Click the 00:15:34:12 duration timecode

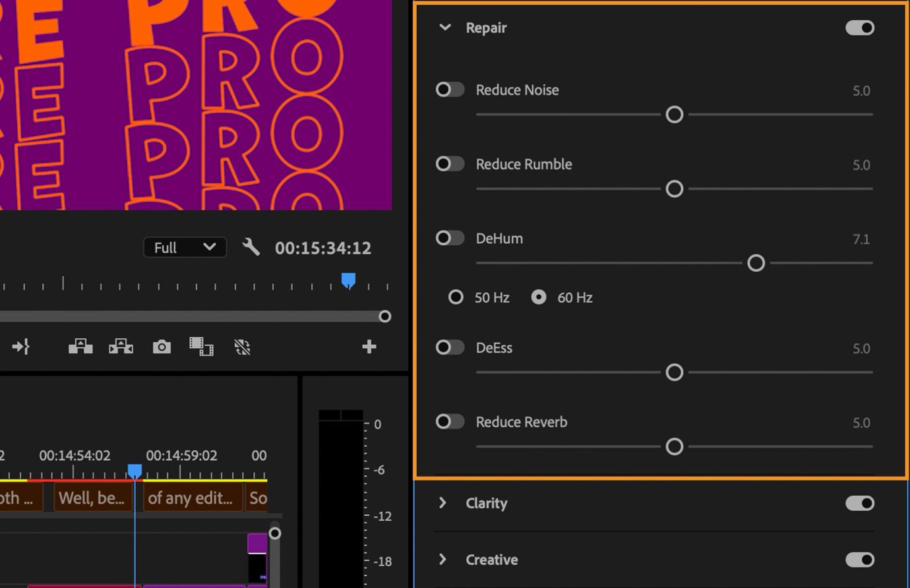point(323,248)
